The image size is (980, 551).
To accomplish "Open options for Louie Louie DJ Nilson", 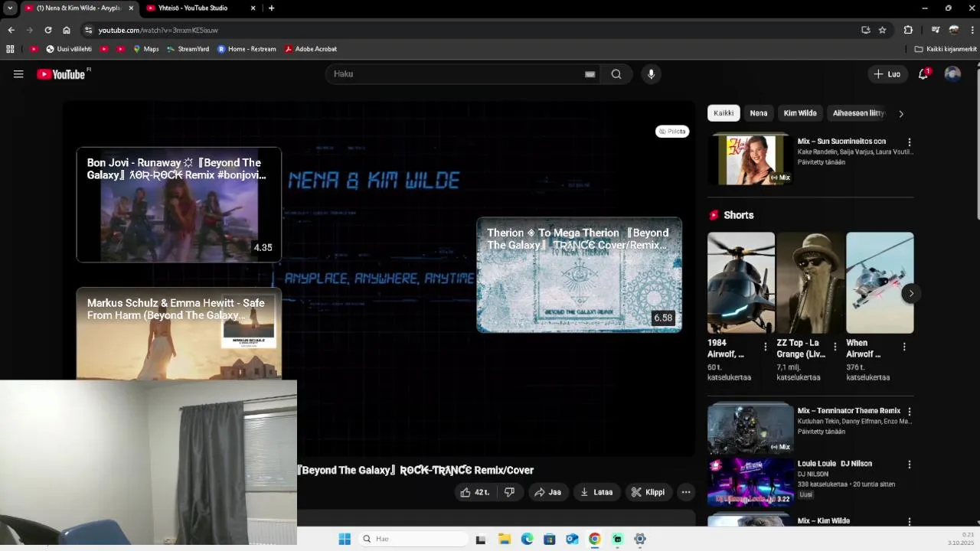I will 910,465.
